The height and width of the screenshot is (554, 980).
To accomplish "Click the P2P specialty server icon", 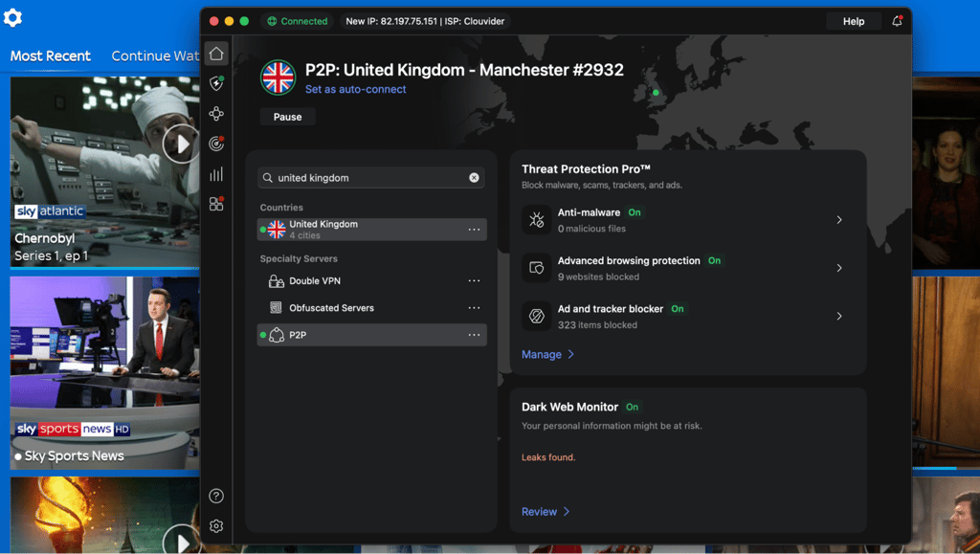I will coord(277,336).
